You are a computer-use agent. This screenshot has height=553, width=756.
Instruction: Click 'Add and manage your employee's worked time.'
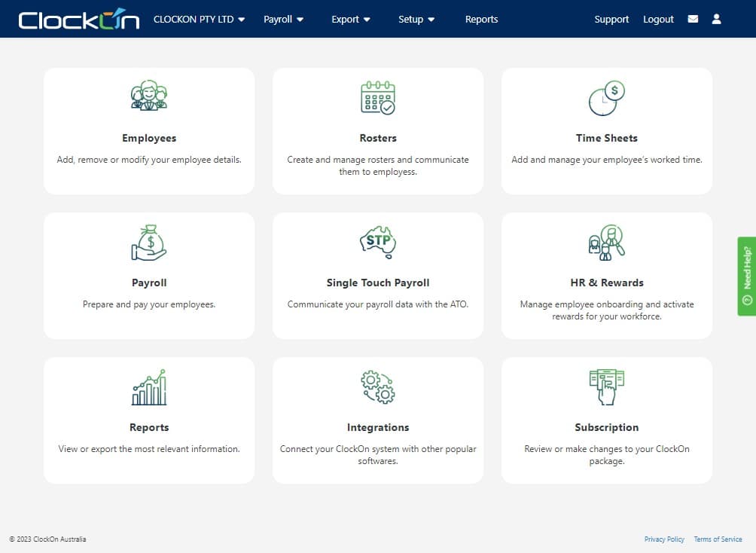[x=607, y=160]
